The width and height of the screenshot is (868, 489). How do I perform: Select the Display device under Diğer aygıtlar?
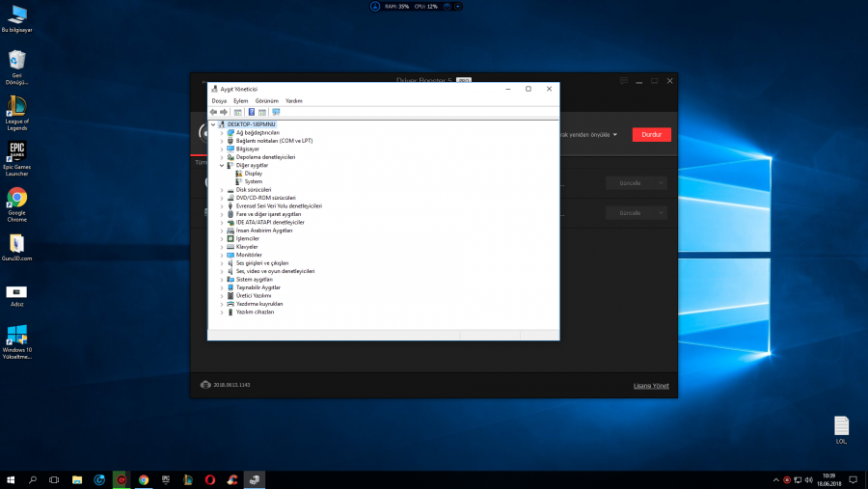tap(253, 174)
